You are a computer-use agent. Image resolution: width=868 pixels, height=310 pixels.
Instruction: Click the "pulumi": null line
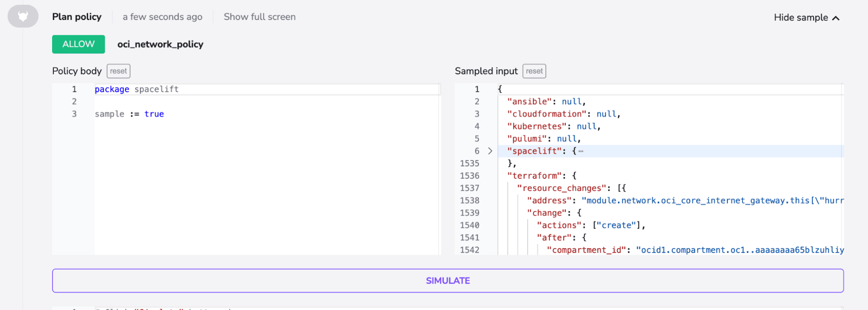pyautogui.click(x=544, y=139)
